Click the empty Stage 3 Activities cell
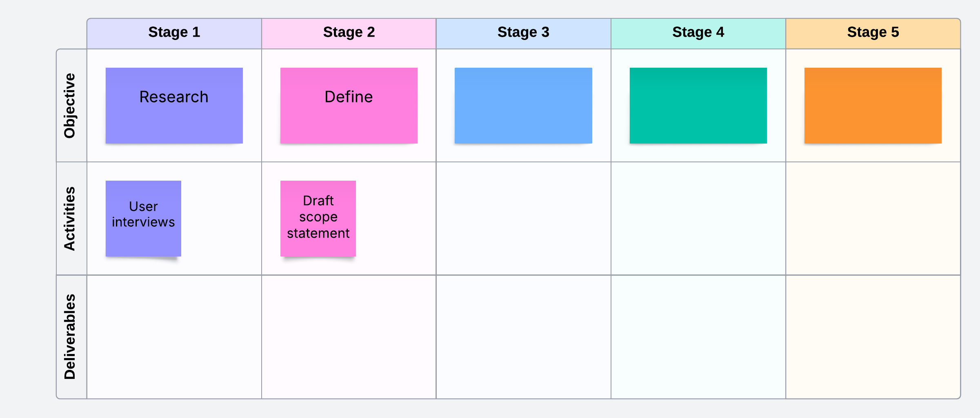This screenshot has height=418, width=980. [523, 219]
